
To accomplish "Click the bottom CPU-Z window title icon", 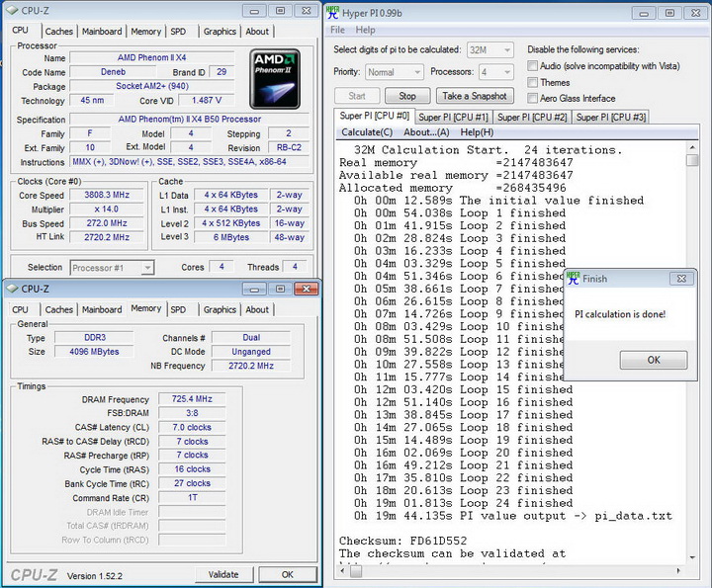I will (12, 289).
